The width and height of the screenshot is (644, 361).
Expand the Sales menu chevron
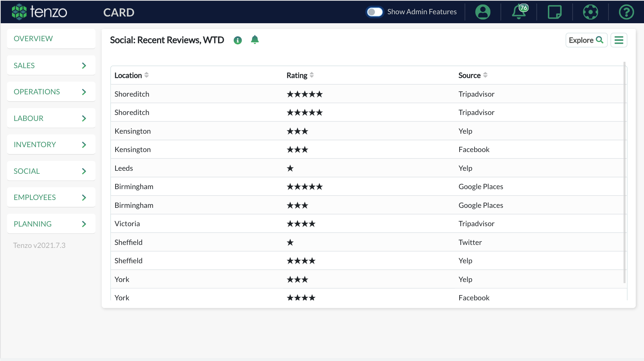pos(84,66)
